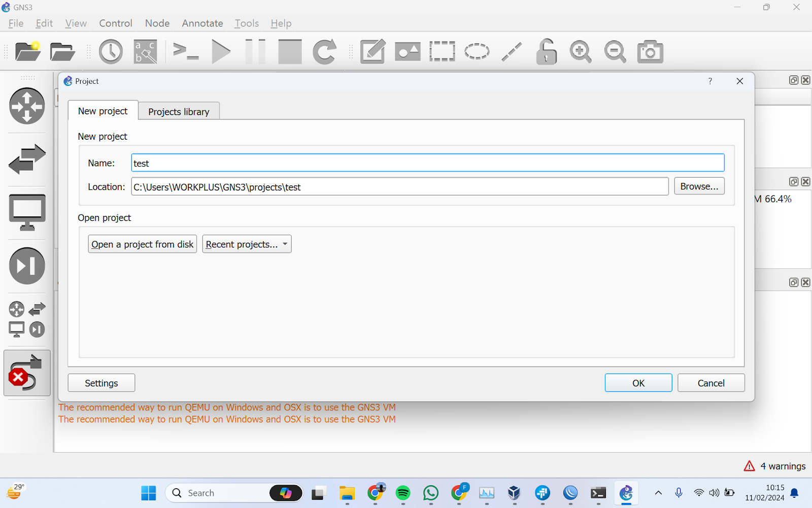Screen dimensions: 812x508
Task: Toggle the lock/unlock items padlock icon
Action: pyautogui.click(x=547, y=51)
